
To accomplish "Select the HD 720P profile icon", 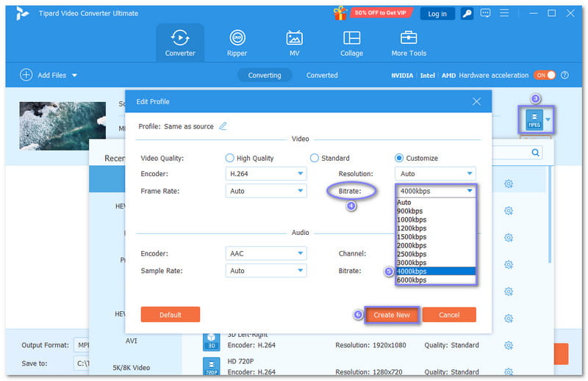I will (x=211, y=367).
